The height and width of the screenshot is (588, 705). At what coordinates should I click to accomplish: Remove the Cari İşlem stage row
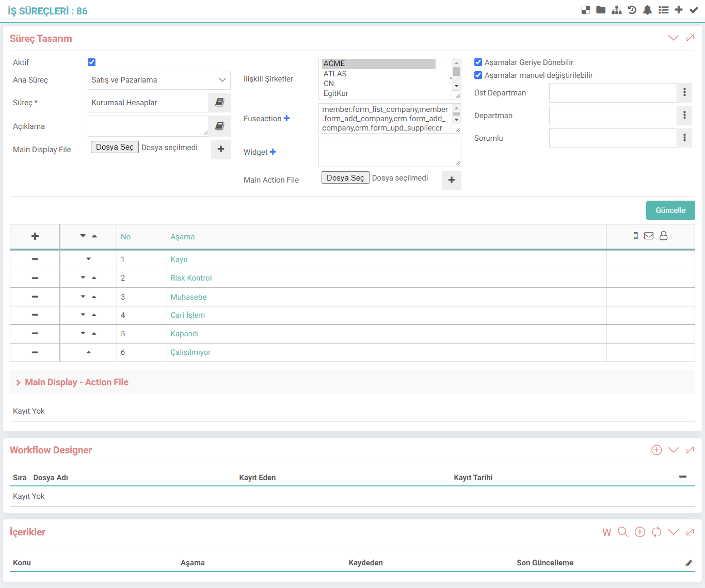(35, 315)
